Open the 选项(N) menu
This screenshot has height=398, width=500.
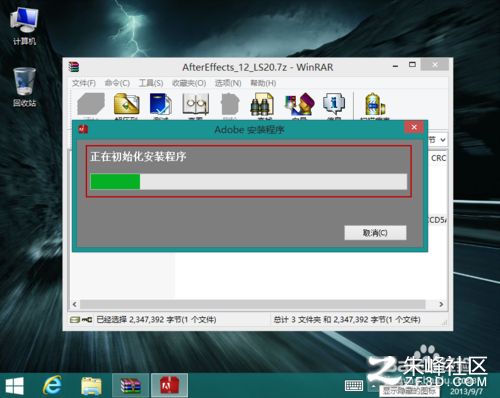pos(228,83)
